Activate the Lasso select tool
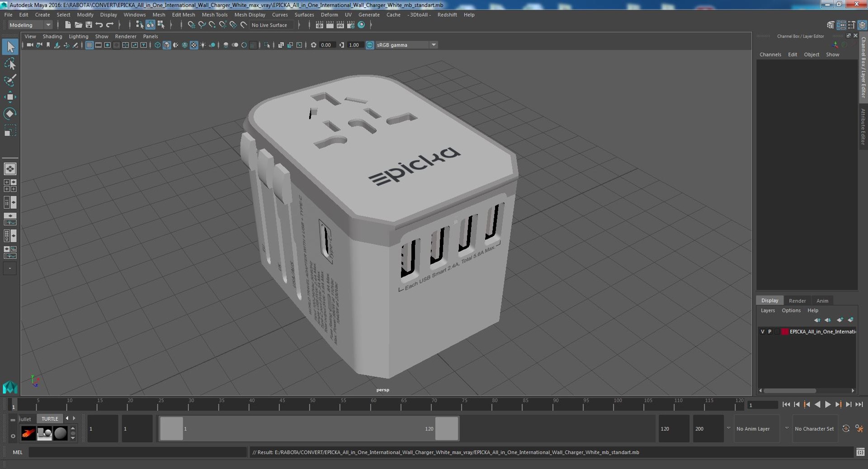This screenshot has width=868, height=469. click(10, 64)
